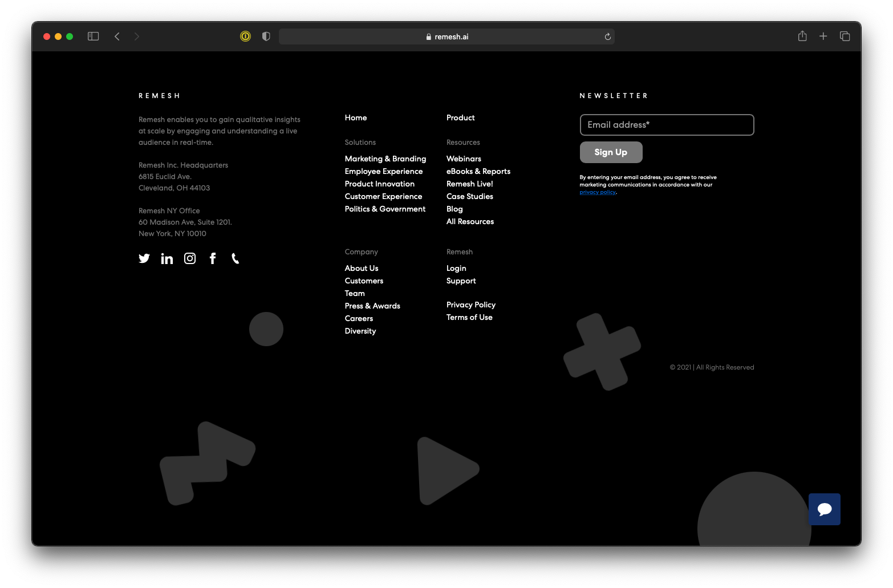The height and width of the screenshot is (588, 893).
Task: Toggle Safari sidebar icon
Action: point(94,37)
